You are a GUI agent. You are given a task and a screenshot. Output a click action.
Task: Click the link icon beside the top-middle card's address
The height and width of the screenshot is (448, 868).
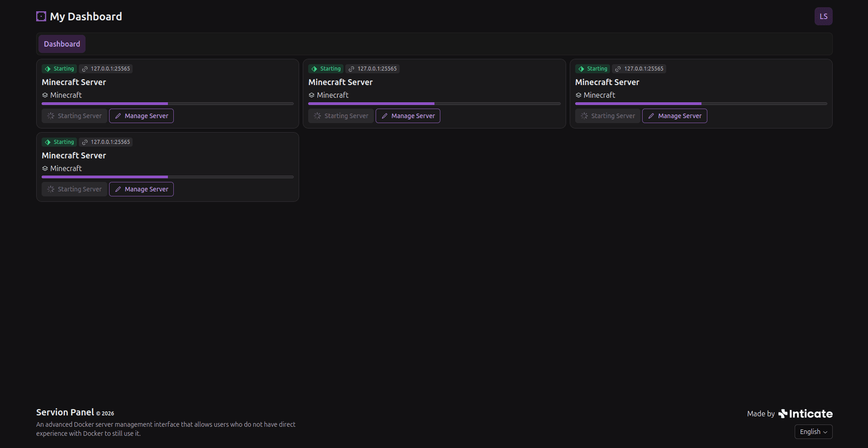coord(352,69)
